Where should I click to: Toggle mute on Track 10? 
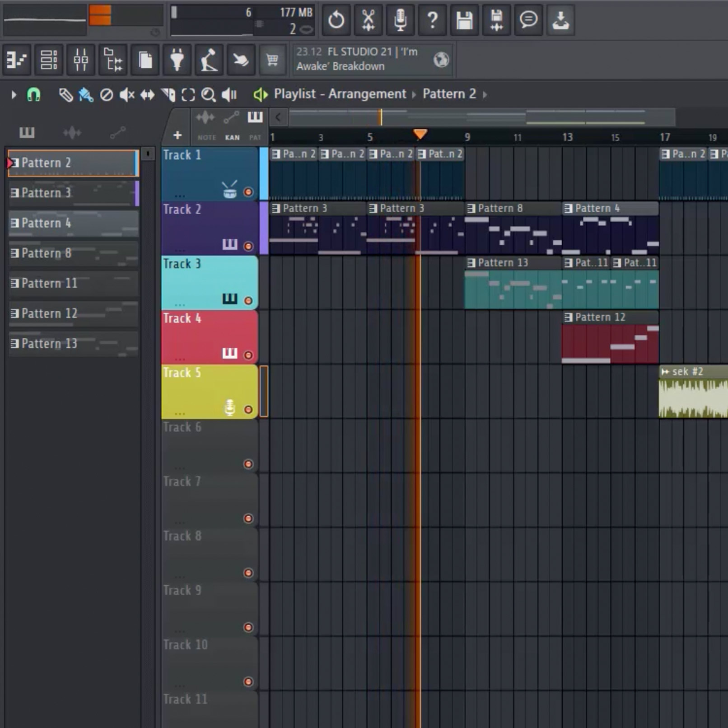248,681
